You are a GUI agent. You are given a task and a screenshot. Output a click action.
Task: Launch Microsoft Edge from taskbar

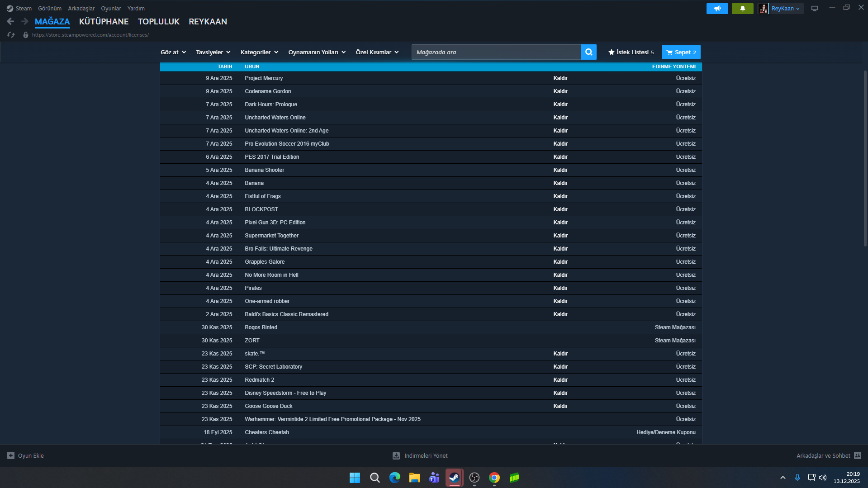click(x=395, y=478)
